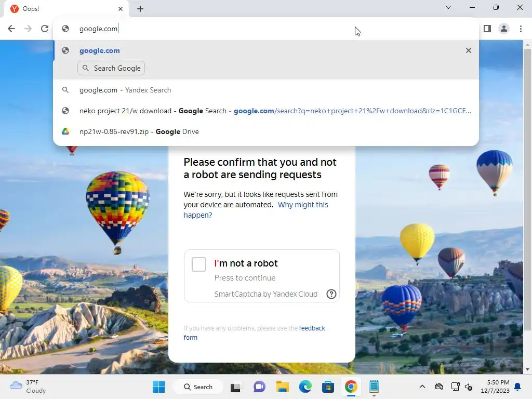The image size is (532, 399).
Task: Click the Yandex suggestion magnifier icon
Action: click(x=65, y=90)
